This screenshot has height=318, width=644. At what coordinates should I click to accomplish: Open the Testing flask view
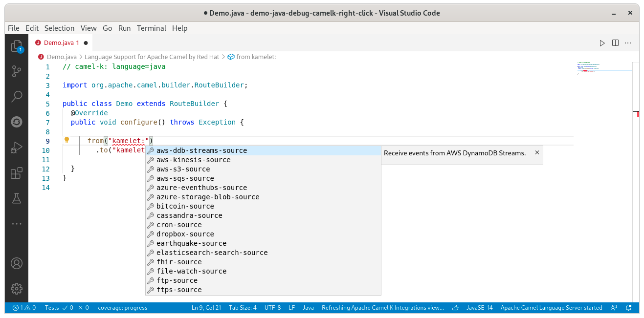[17, 198]
